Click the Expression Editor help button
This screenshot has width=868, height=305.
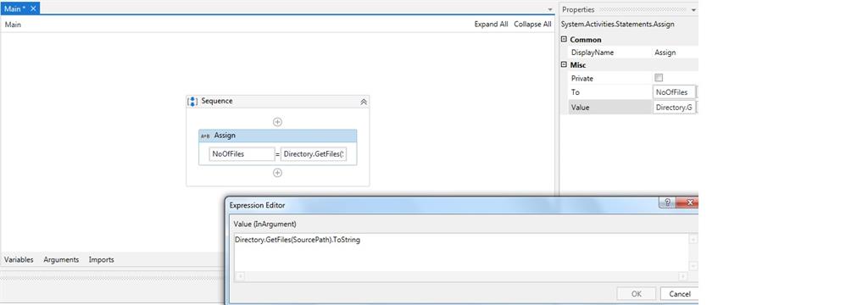point(667,202)
